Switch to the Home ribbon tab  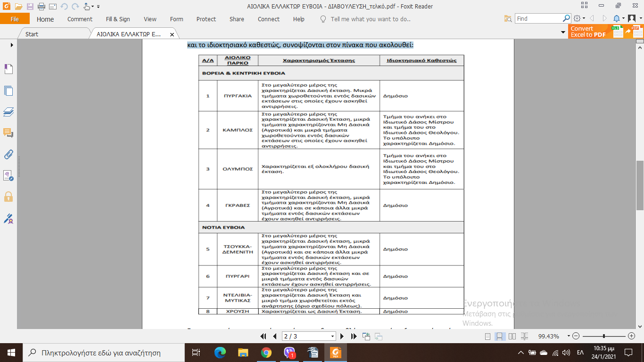(45, 19)
